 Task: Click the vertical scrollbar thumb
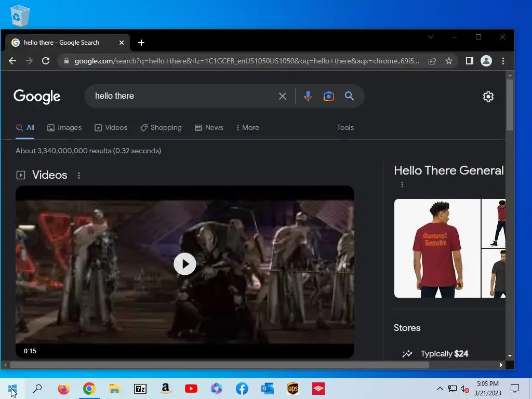tap(510, 104)
